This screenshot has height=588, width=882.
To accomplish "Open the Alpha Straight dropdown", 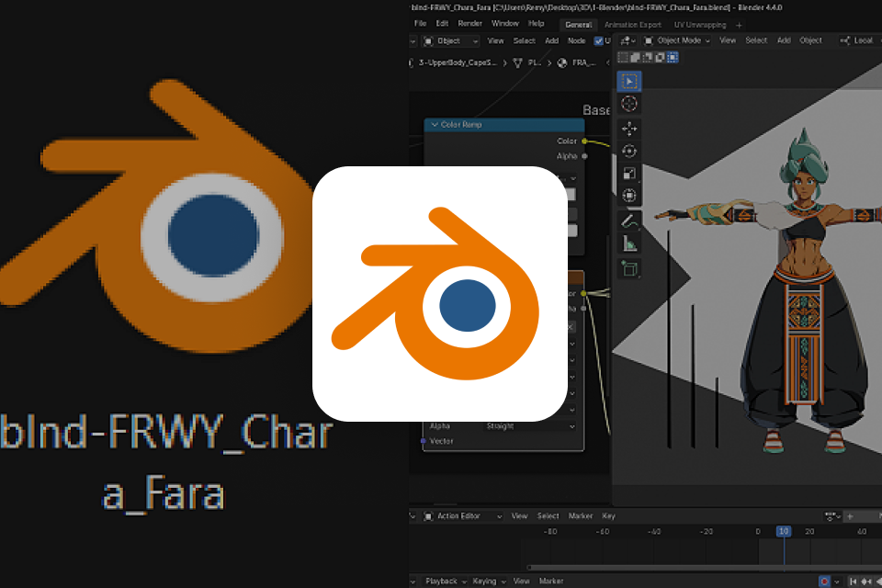I will point(530,426).
